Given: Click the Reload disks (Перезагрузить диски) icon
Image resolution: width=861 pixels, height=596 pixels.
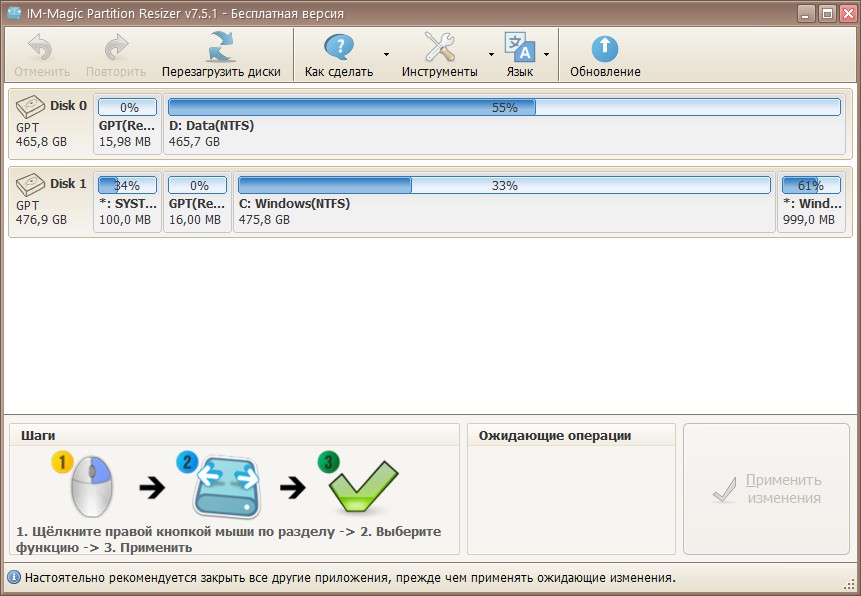Looking at the screenshot, I should tap(221, 47).
